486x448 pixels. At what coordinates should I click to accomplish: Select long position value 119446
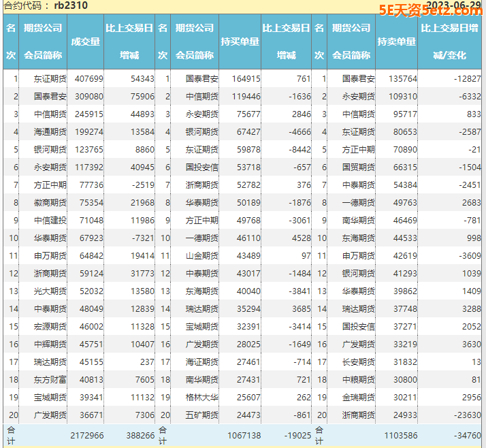coord(246,97)
